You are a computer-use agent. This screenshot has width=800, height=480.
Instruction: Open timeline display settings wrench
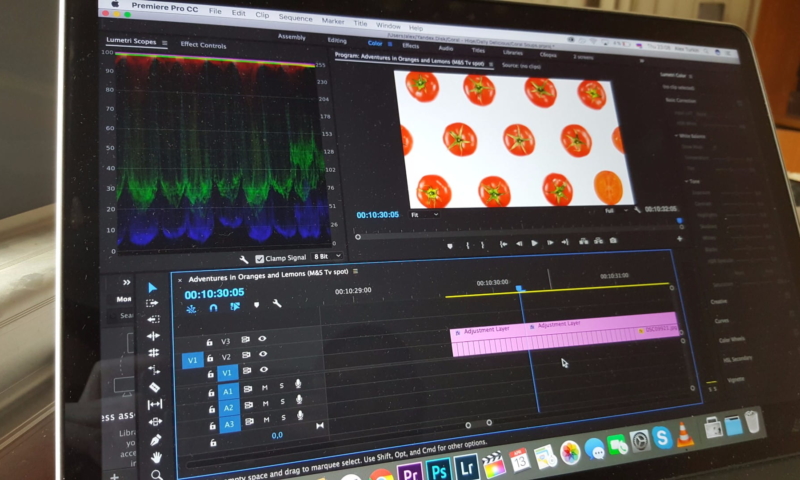point(277,305)
